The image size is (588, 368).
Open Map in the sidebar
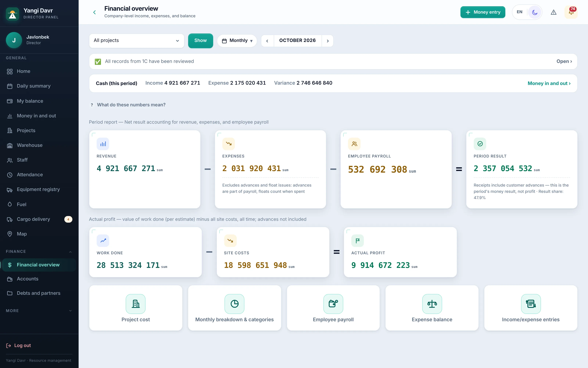click(39, 234)
